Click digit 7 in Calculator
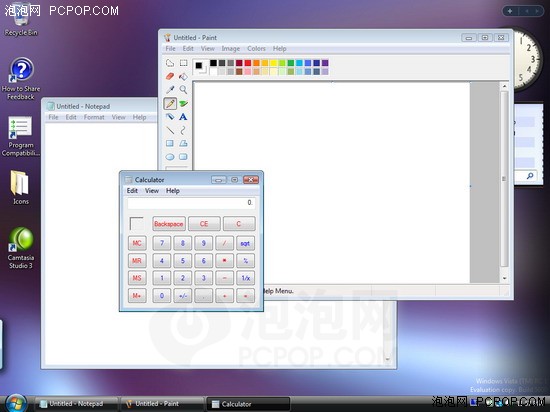 162,243
